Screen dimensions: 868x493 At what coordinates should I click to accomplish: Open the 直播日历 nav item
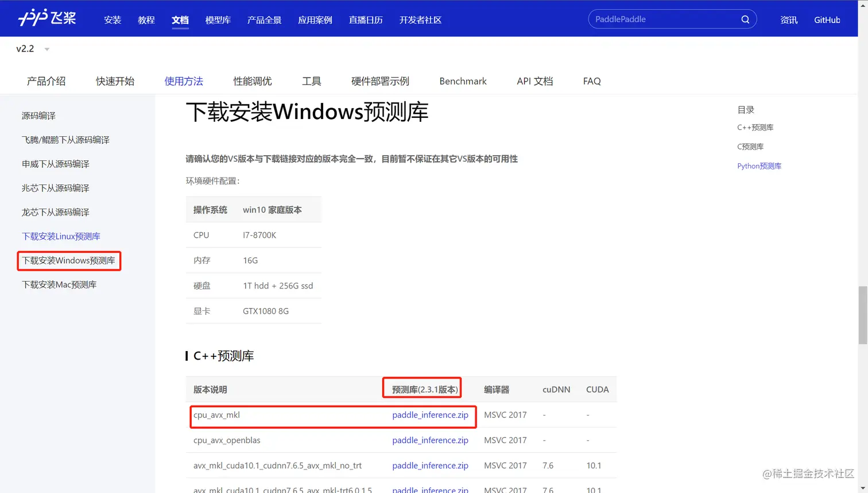point(366,20)
